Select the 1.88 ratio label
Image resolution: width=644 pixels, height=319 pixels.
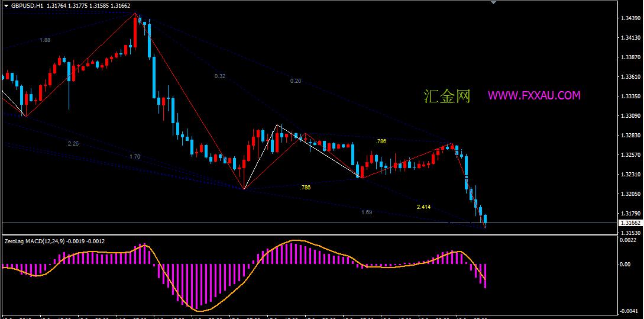click(45, 40)
